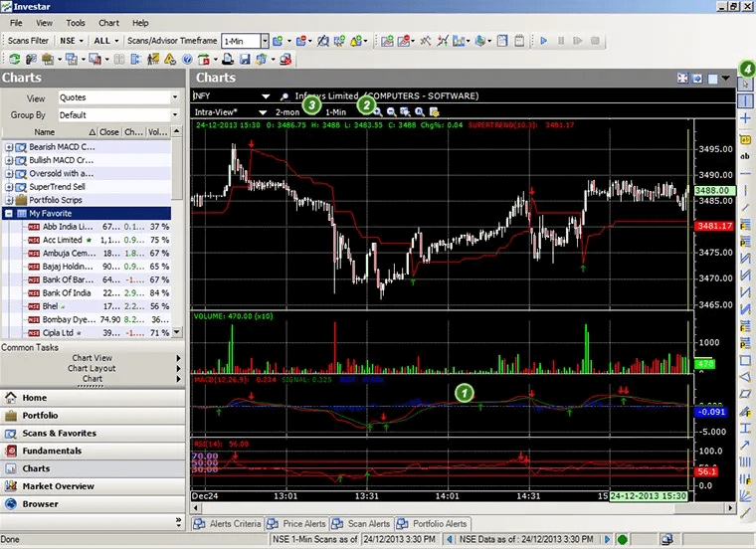Open the Scans/Advisor Timeframe 1-Min combo box

(245, 41)
